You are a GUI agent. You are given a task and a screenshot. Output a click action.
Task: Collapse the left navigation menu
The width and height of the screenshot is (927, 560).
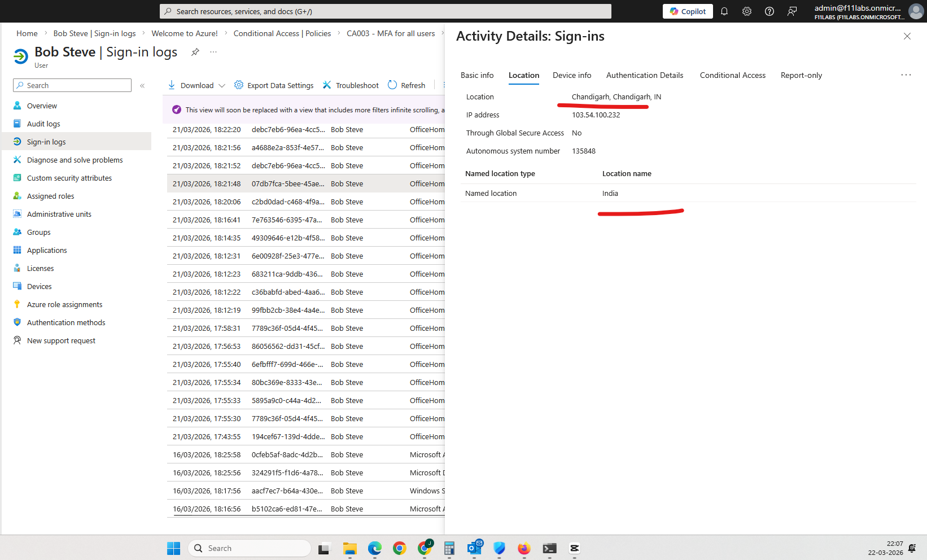point(142,86)
